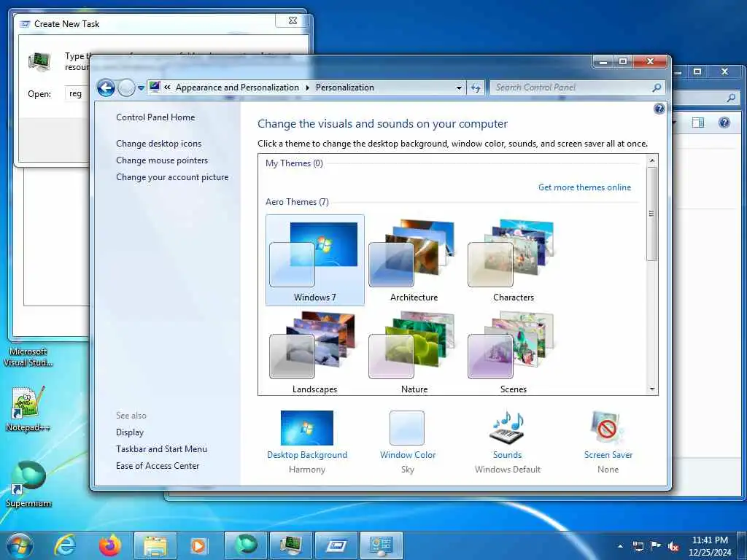
Task: Follow the Get more themes online link
Action: pos(584,187)
